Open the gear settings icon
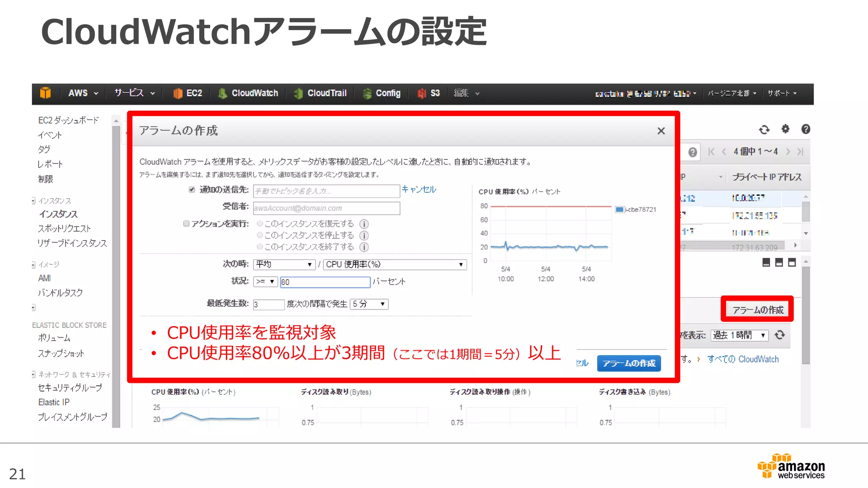Viewport: 868px width, 488px height. [785, 129]
